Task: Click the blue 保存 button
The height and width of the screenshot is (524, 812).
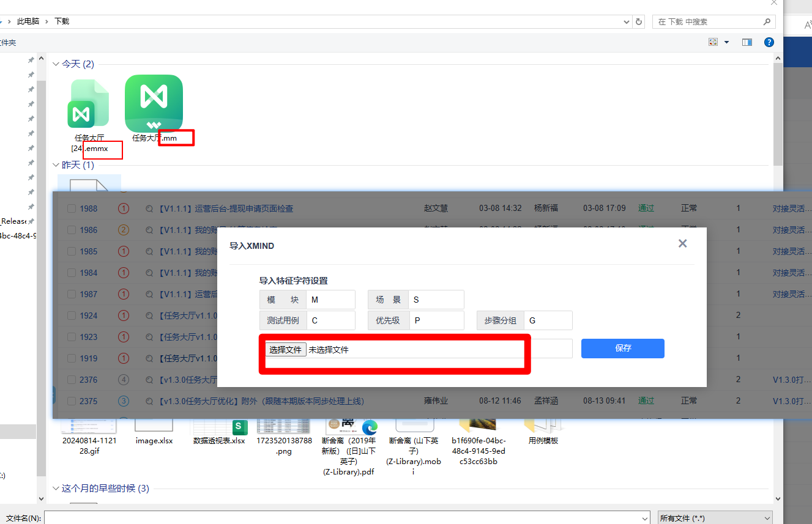Action: [x=623, y=349]
